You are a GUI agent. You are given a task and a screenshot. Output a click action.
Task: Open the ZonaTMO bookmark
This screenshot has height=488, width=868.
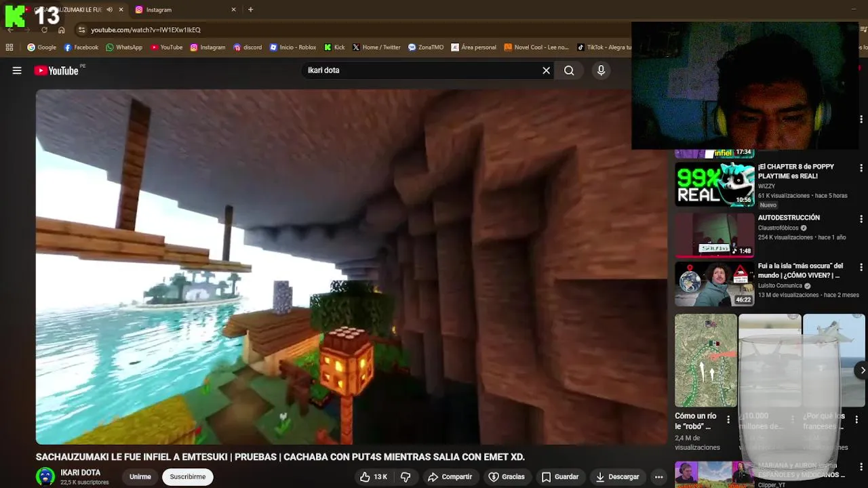tap(426, 47)
